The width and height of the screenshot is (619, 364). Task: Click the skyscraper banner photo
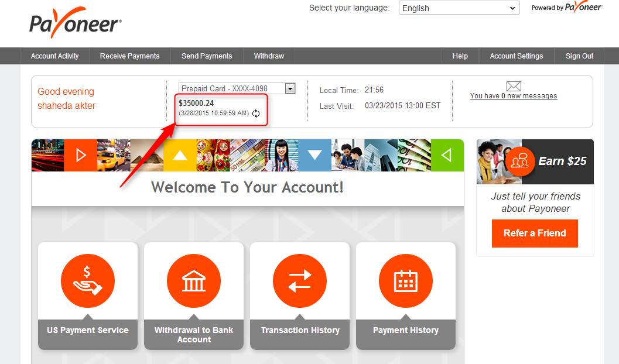(381, 155)
